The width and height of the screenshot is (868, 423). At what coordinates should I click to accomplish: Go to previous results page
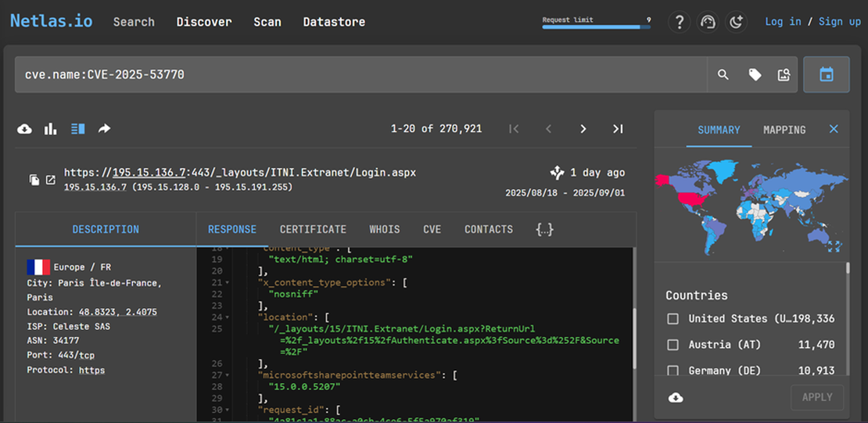coord(549,129)
